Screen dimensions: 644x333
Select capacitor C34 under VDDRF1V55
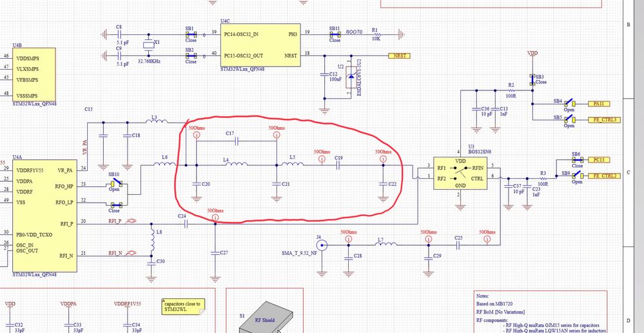coord(128,325)
